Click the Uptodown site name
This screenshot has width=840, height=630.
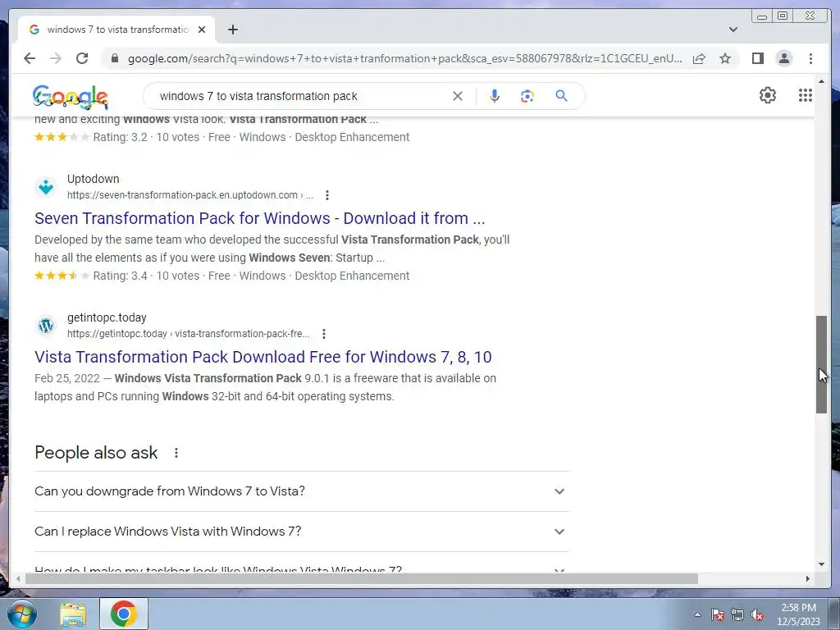[x=94, y=179]
